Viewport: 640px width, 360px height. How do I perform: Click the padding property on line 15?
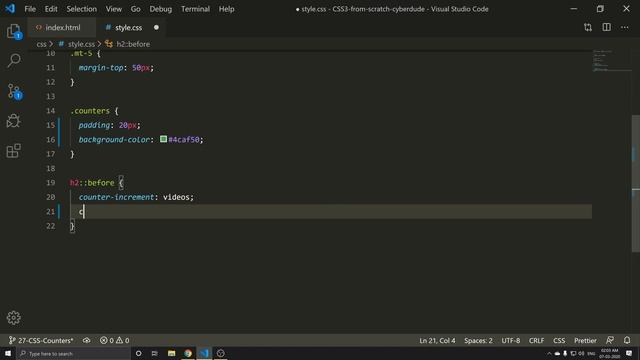click(94, 125)
